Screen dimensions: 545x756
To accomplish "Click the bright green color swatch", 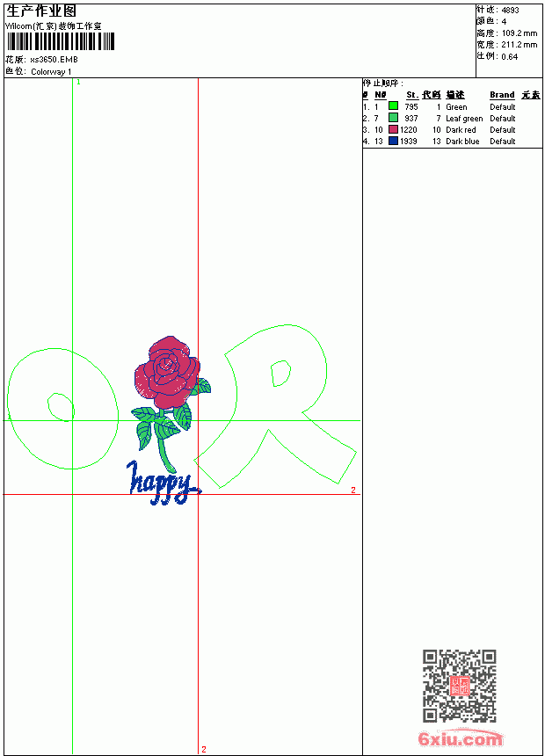I will pyautogui.click(x=393, y=106).
